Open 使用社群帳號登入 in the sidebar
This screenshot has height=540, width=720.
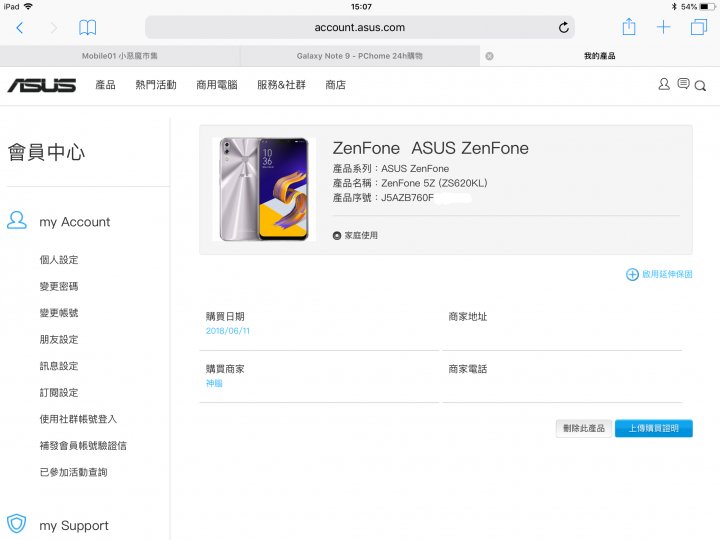pos(78,419)
